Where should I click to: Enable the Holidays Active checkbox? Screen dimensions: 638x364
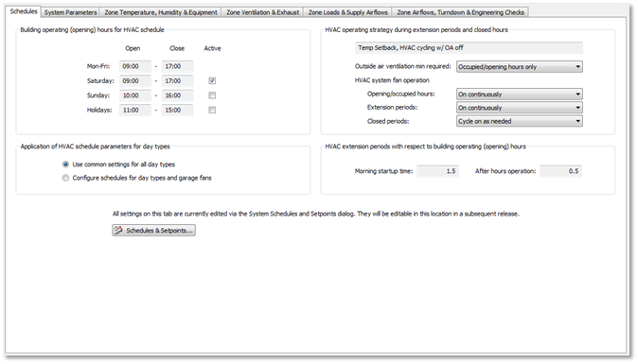coord(212,110)
